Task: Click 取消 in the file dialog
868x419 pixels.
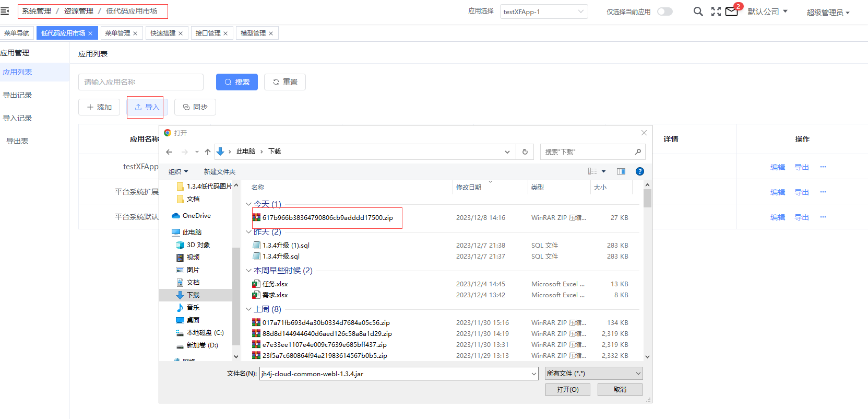Action: (x=620, y=390)
